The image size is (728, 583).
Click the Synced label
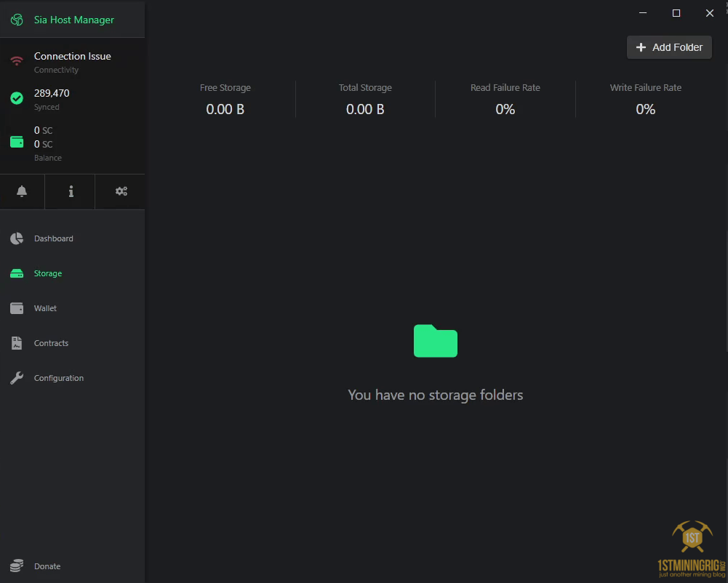pyautogui.click(x=47, y=108)
